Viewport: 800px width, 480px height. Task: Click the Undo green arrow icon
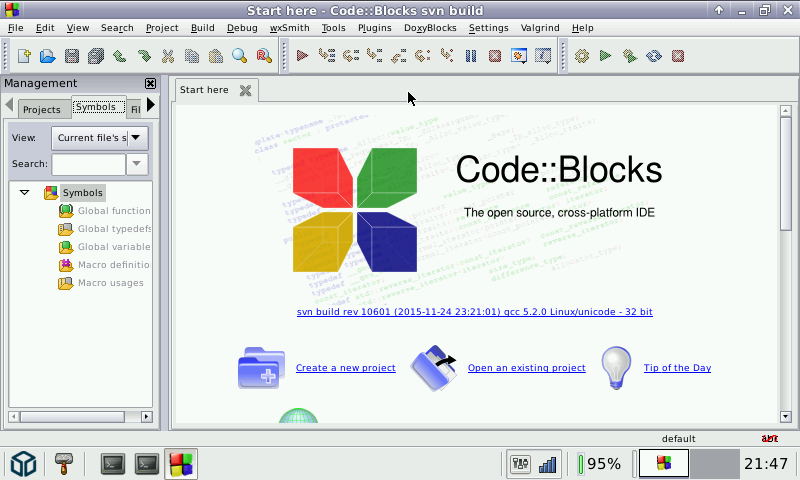pos(119,56)
